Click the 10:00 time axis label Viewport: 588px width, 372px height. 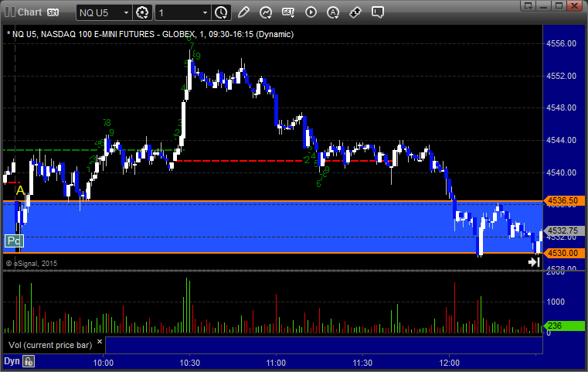pos(103,363)
